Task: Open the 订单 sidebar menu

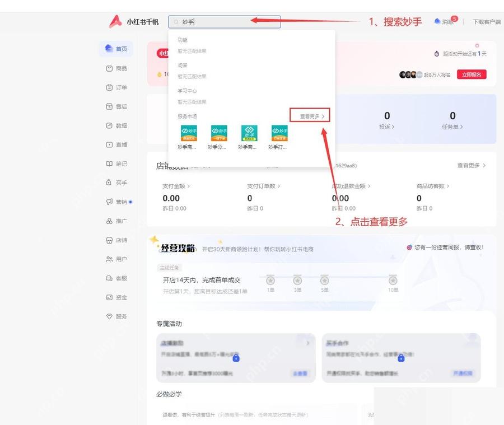Action: point(116,87)
